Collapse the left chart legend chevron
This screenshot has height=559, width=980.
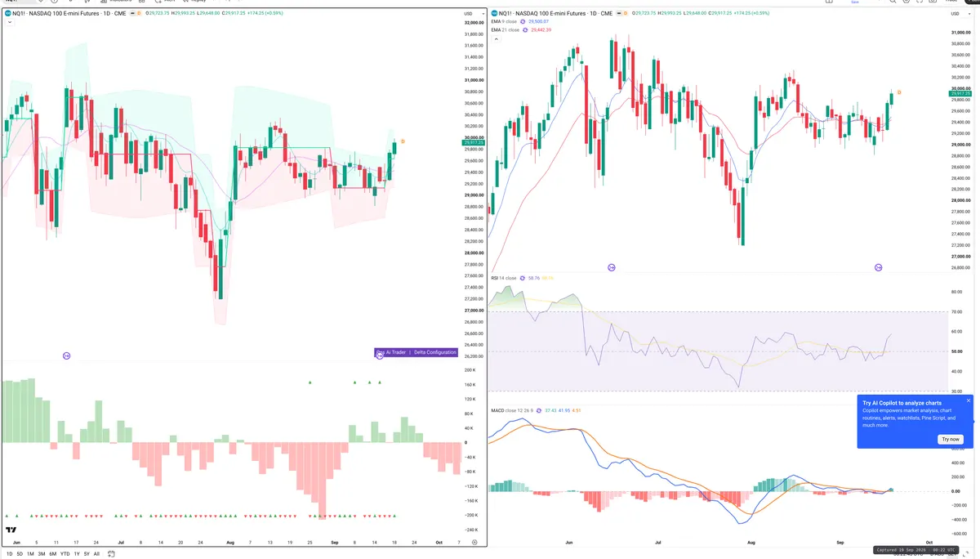pos(10,22)
